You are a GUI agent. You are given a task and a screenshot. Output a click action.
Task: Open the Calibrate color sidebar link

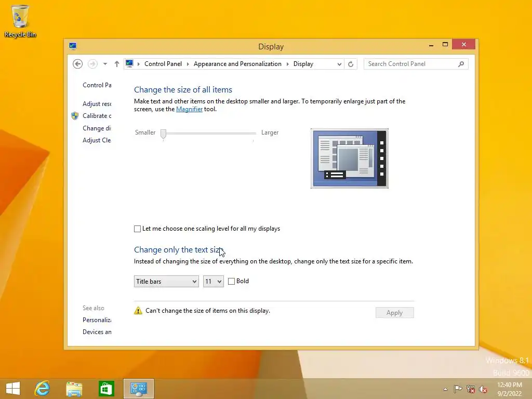[97, 116]
